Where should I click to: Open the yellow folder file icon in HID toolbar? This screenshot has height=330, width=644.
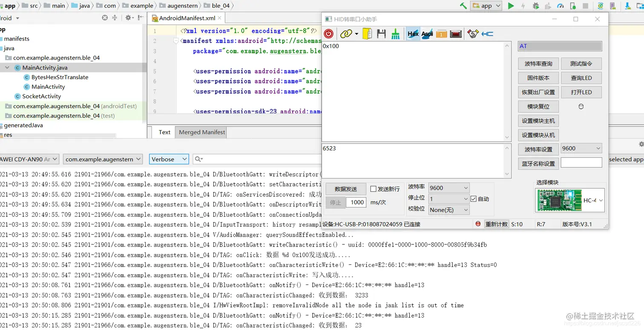(367, 34)
